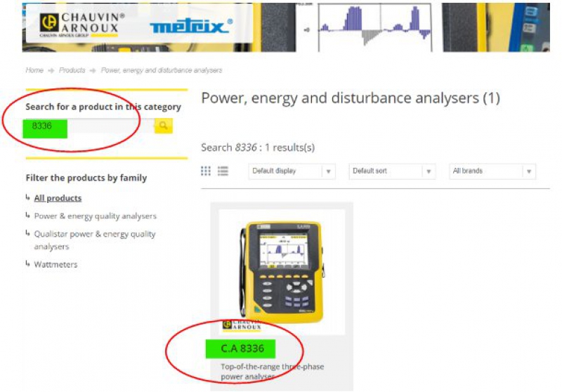Screen dimensions: 562x392
Task: Click the Chauvin Arnoux brand logo on product card
Action: [x=242, y=325]
